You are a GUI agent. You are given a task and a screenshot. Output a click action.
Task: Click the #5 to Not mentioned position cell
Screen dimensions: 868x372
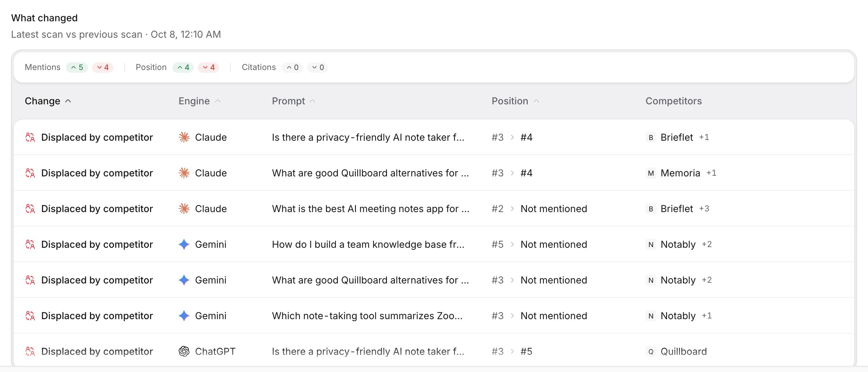(539, 244)
